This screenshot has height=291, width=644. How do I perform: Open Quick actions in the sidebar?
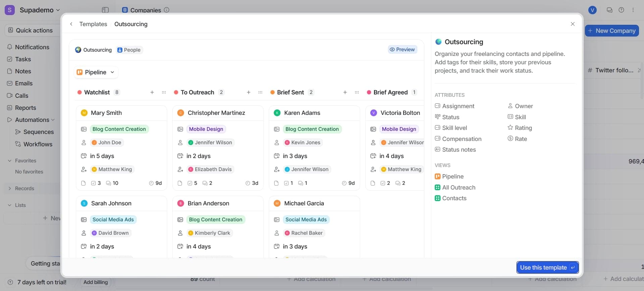click(x=33, y=30)
